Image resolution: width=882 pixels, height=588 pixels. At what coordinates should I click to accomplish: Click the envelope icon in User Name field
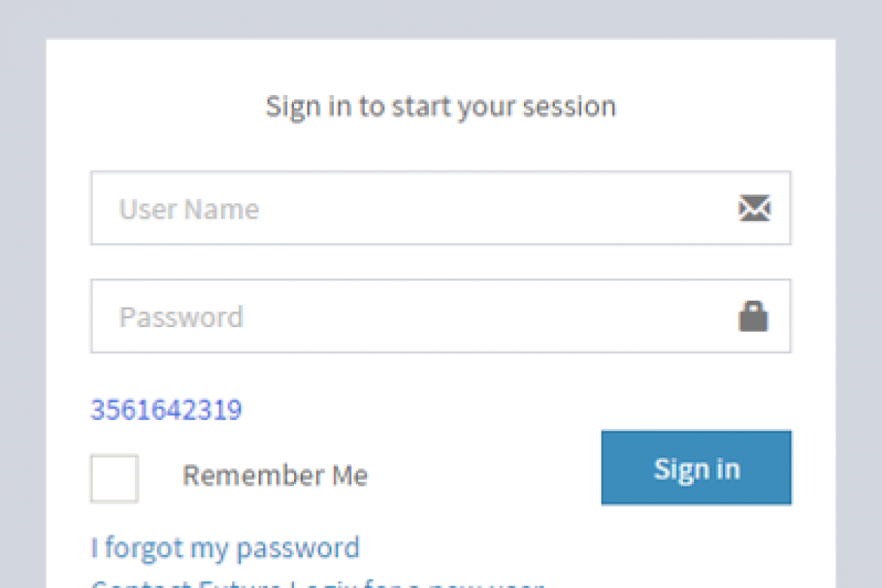pyautogui.click(x=754, y=208)
